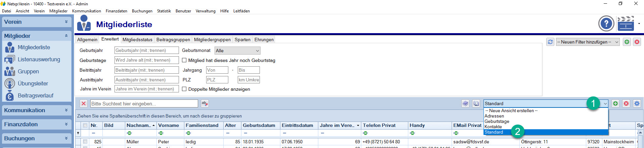Image resolution: width=644 pixels, height=148 pixels.
Task: Switch to the Beitragsgruppen tab
Action: pos(173,40)
